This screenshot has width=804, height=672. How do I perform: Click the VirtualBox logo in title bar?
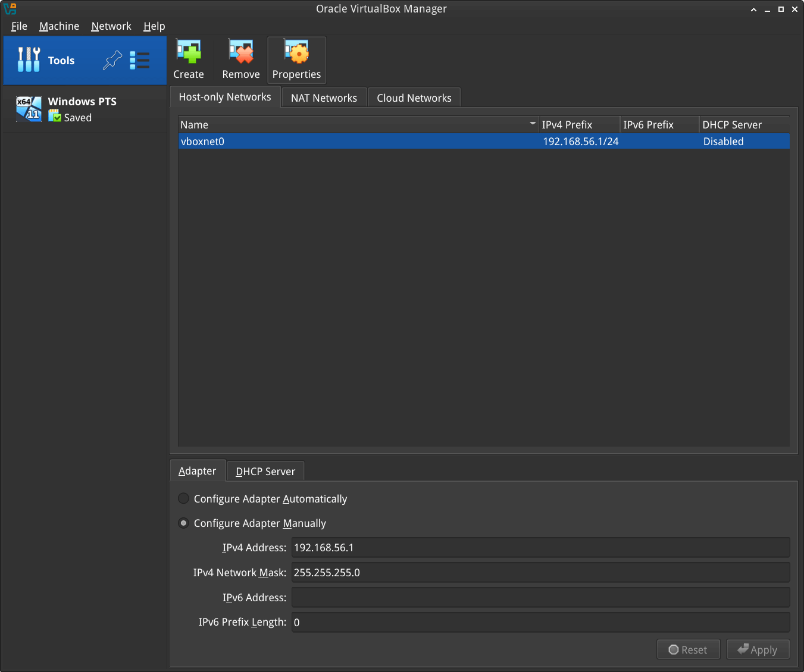10,9
